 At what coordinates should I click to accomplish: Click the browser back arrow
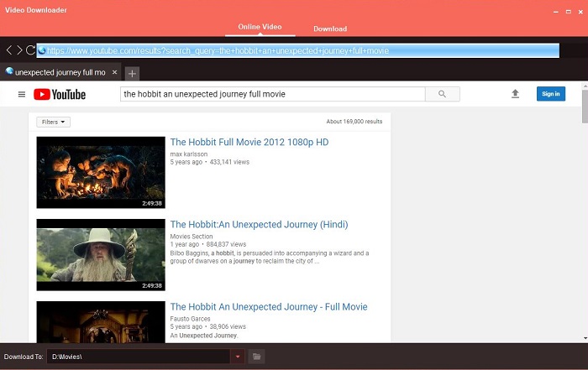[8, 50]
